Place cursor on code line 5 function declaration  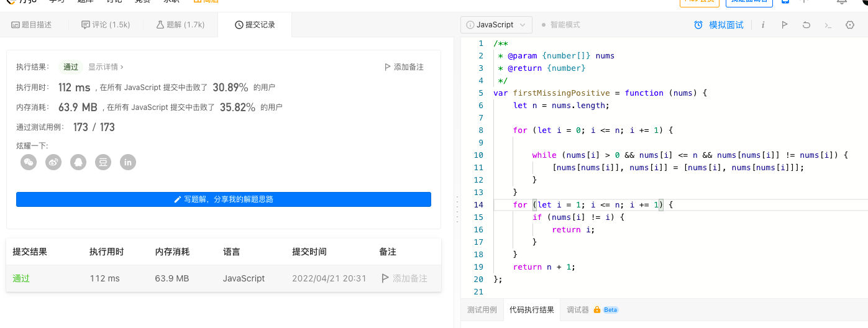click(x=601, y=93)
